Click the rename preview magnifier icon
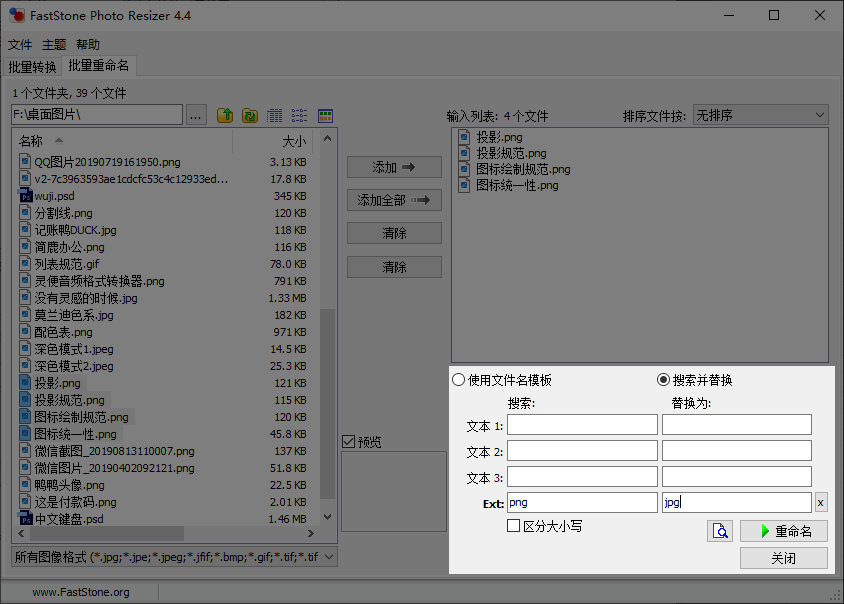Screen dimensions: 844x604 720,531
